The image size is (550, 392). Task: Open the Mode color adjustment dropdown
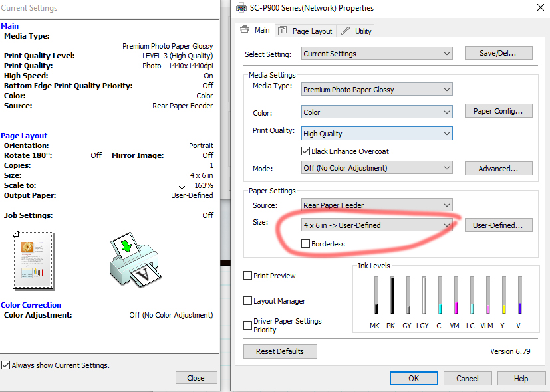click(x=376, y=168)
